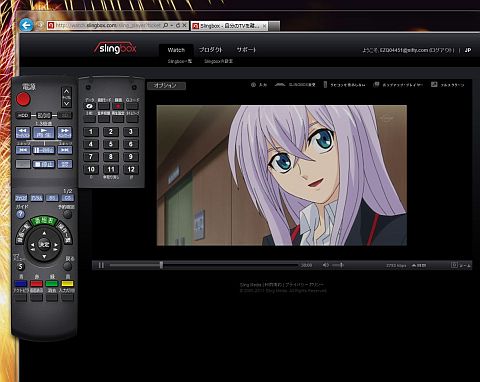Image resolution: width=480 pixels, height=382 pixels.
Task: Open the オプション options button
Action: [x=166, y=86]
